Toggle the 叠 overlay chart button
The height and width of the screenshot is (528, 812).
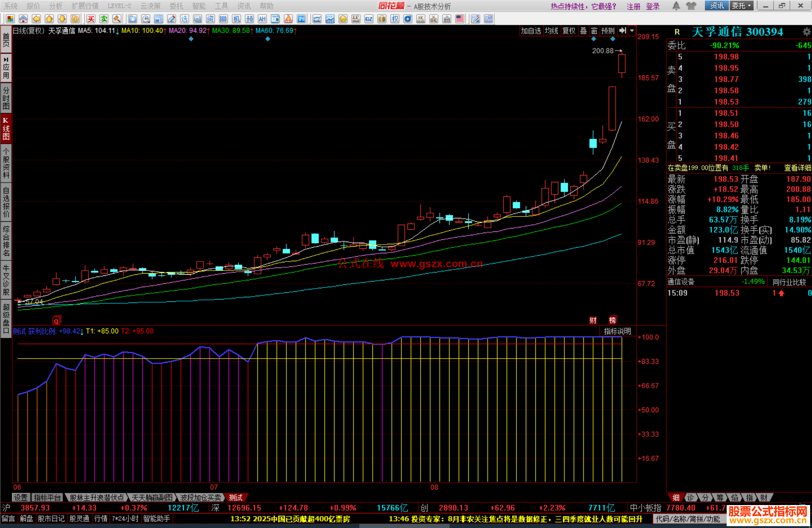point(583,31)
